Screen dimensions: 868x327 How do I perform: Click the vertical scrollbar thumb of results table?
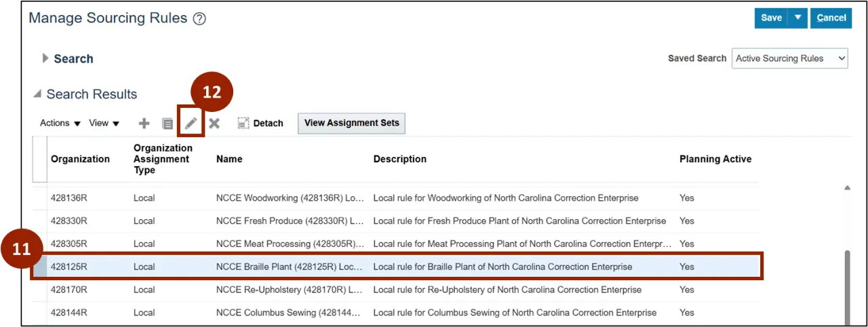point(846,288)
